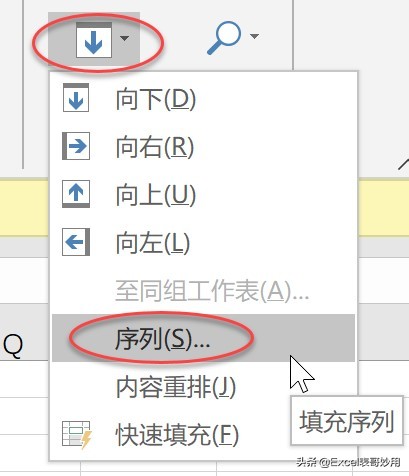Pick the 向上(U) menu text
Image resolution: width=409 pixels, height=476 pixels.
pos(156,195)
